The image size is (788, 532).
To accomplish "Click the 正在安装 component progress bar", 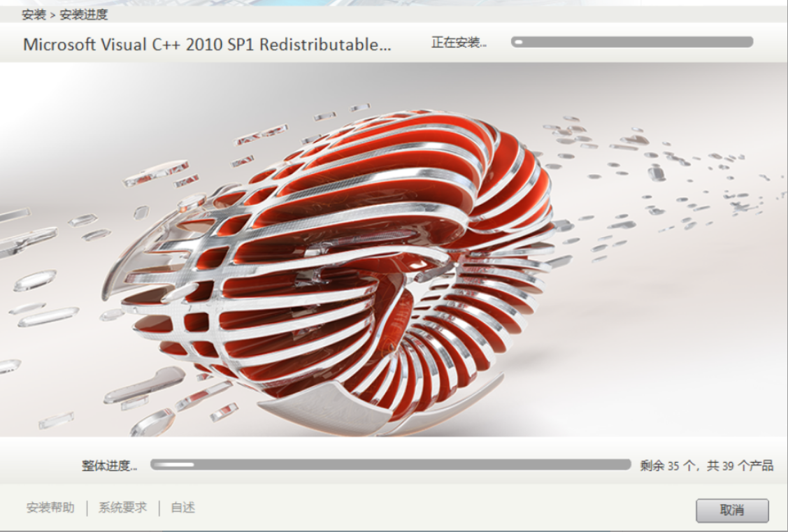I will (x=632, y=42).
